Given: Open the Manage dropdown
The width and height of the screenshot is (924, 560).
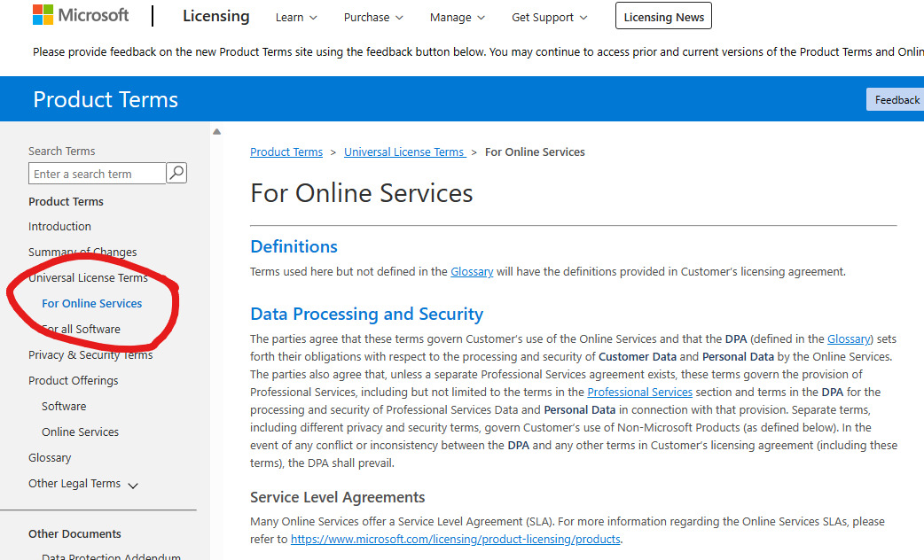Looking at the screenshot, I should pyautogui.click(x=458, y=18).
